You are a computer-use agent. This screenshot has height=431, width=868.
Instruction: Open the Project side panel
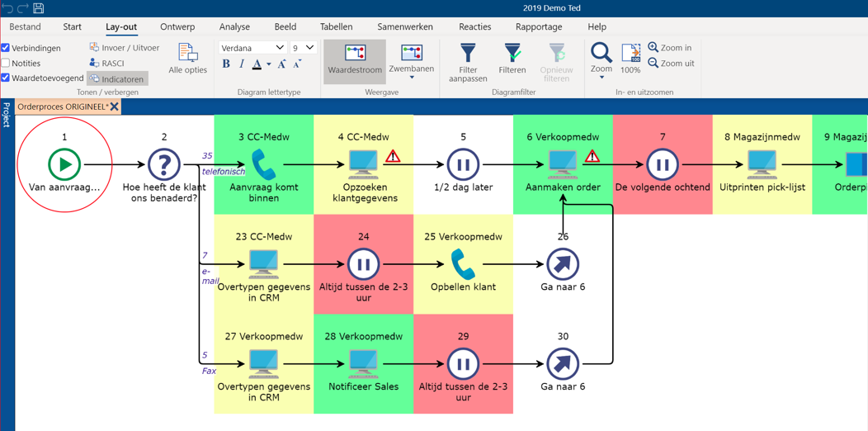6,114
